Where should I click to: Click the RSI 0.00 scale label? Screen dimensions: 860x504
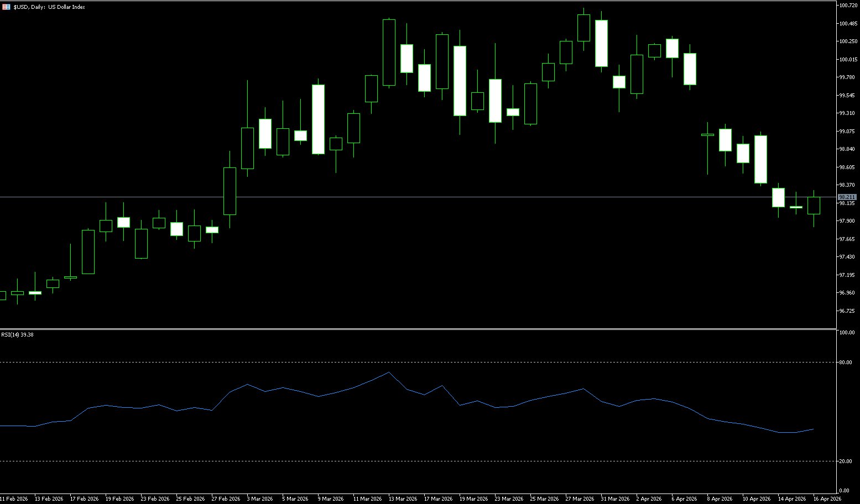pos(844,491)
